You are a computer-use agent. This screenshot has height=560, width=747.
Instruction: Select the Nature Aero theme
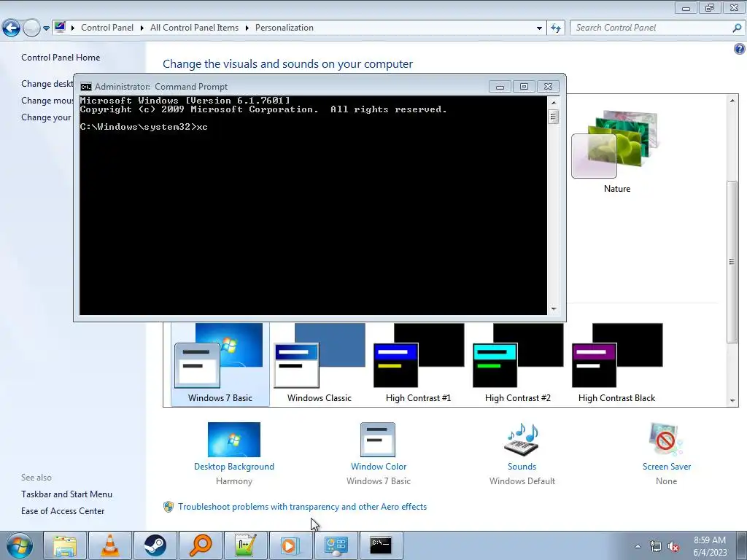coord(616,152)
